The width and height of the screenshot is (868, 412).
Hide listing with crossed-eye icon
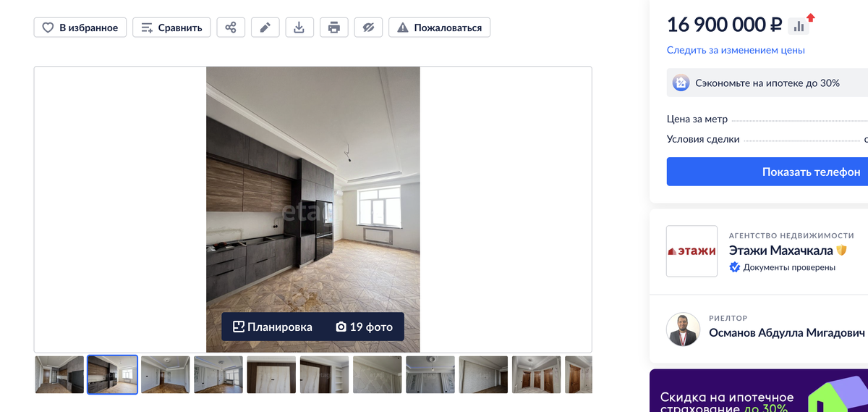click(368, 28)
